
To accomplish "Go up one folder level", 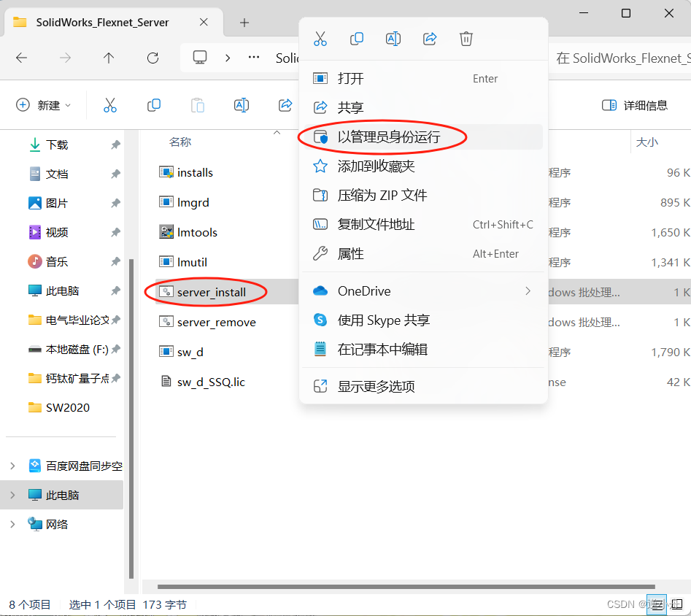I will pyautogui.click(x=109, y=58).
